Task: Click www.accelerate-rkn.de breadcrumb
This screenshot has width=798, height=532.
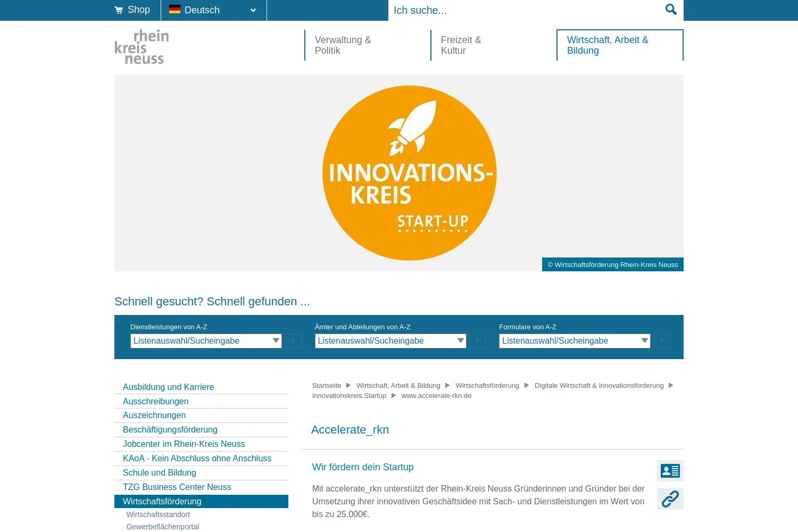Action: point(436,396)
